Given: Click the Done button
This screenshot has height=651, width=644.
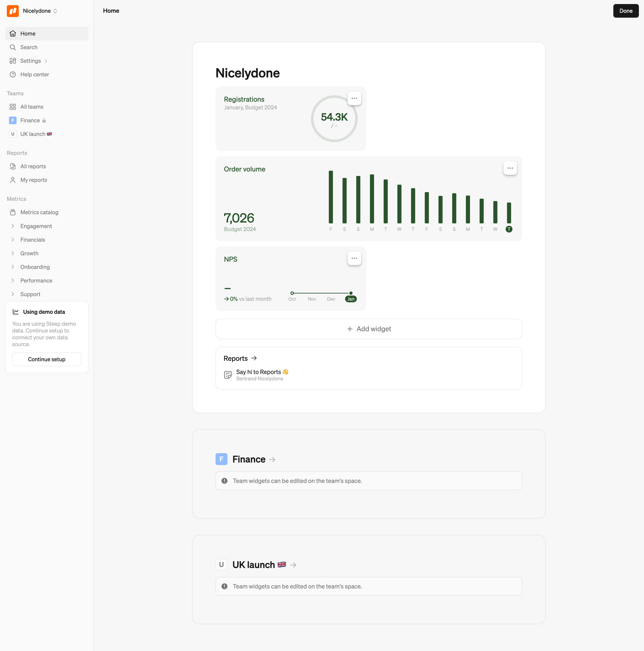Looking at the screenshot, I should (x=626, y=11).
